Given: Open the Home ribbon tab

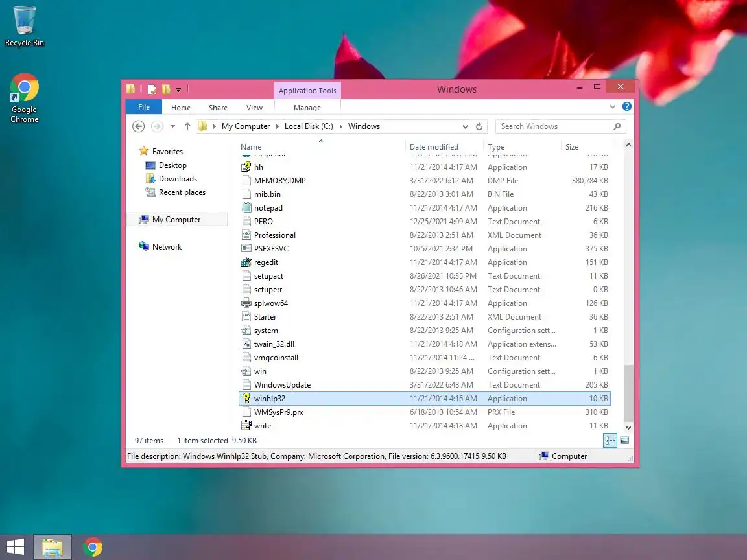Looking at the screenshot, I should [180, 108].
